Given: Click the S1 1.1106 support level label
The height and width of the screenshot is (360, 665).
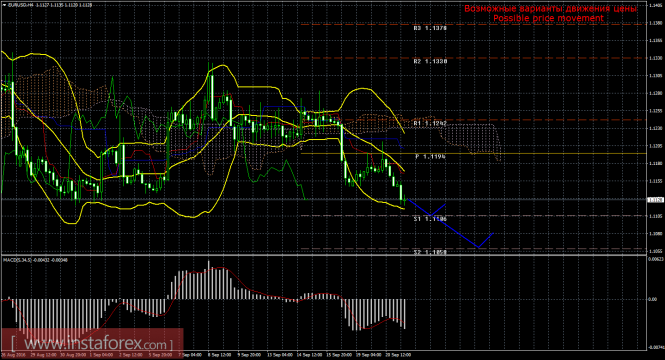Looking at the screenshot, I should click(x=430, y=219).
